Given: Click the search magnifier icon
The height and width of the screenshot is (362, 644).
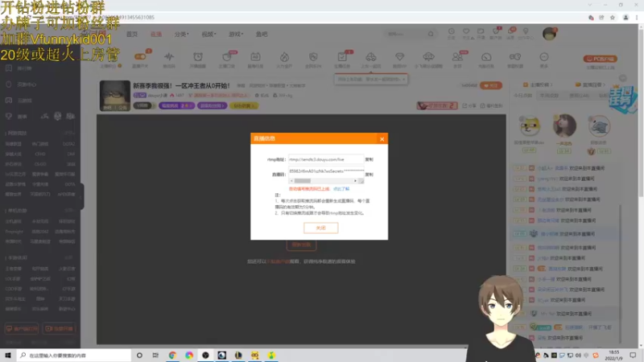Looking at the screenshot, I should pyautogui.click(x=431, y=34).
